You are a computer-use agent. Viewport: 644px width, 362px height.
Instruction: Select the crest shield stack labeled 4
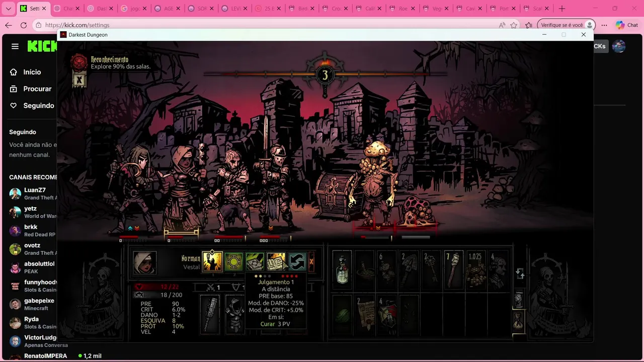[x=386, y=315]
